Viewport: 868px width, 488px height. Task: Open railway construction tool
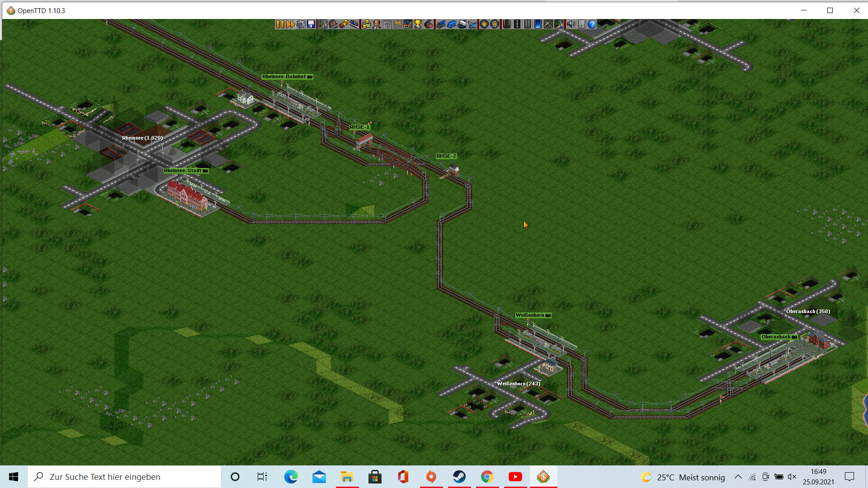[507, 24]
